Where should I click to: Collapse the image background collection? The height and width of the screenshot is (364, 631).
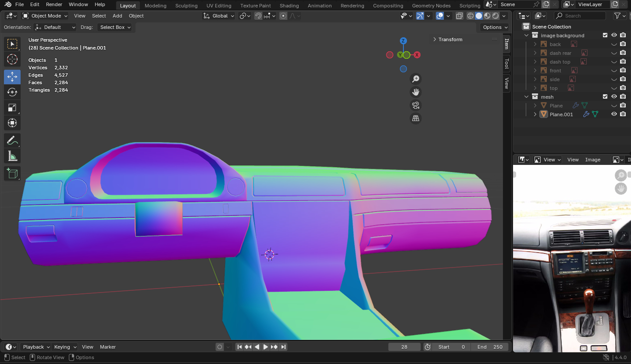point(527,36)
